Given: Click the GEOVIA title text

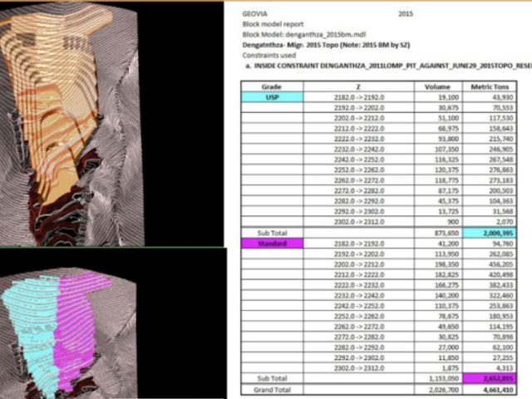Looking at the screenshot, I should [x=254, y=14].
